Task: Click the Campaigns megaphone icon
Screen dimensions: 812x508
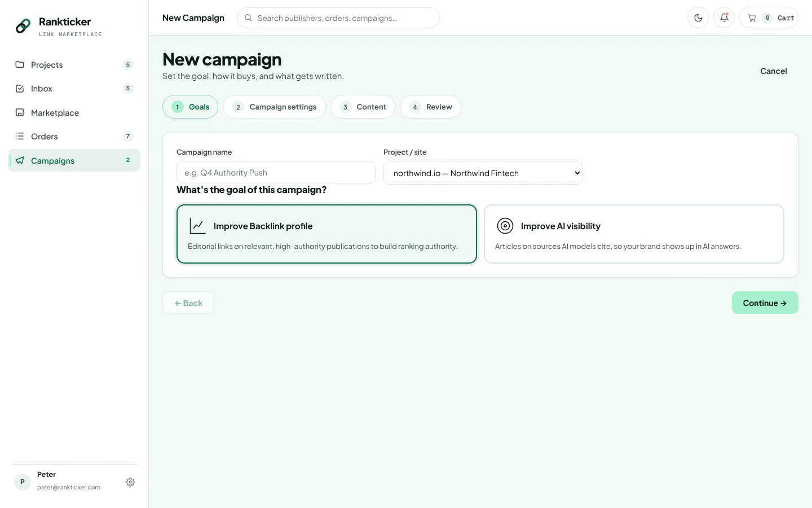Action: click(20, 160)
